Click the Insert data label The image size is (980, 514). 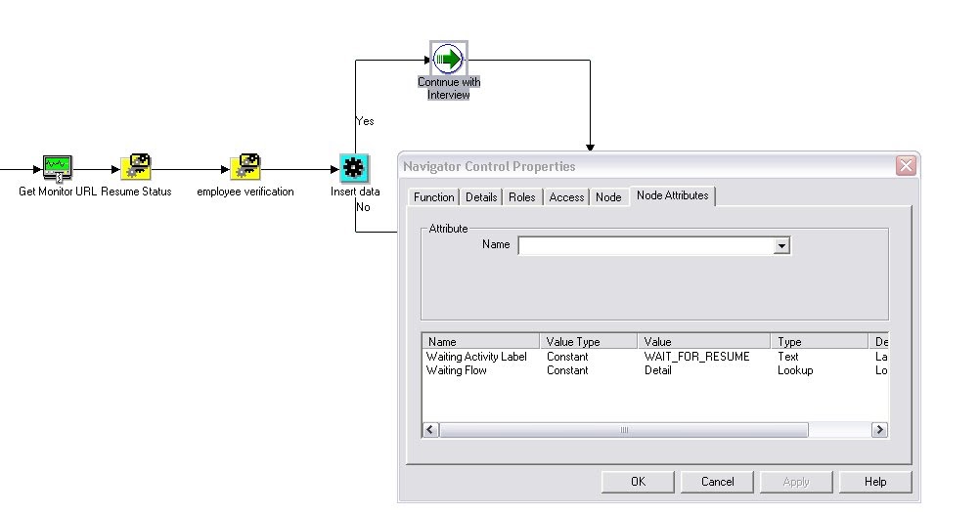(x=355, y=192)
